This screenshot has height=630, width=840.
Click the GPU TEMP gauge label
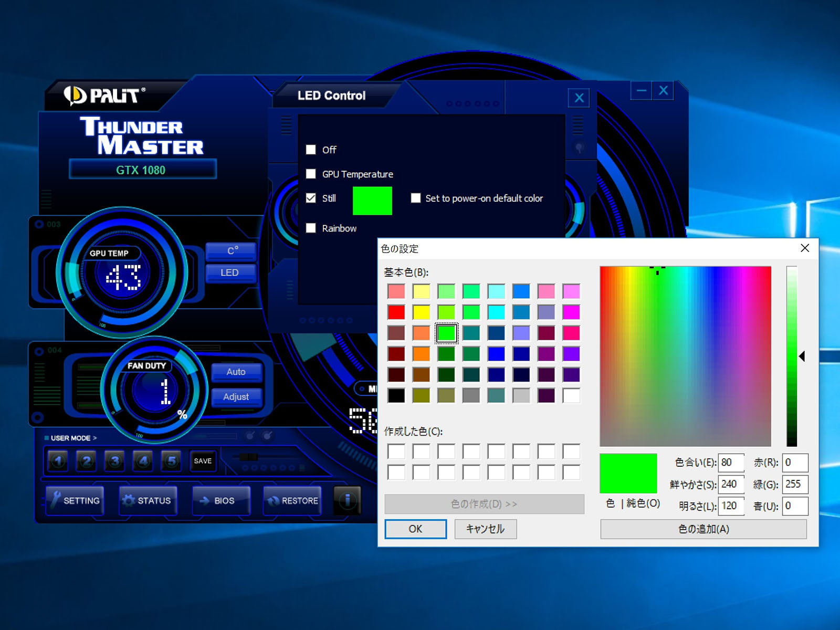pyautogui.click(x=109, y=253)
